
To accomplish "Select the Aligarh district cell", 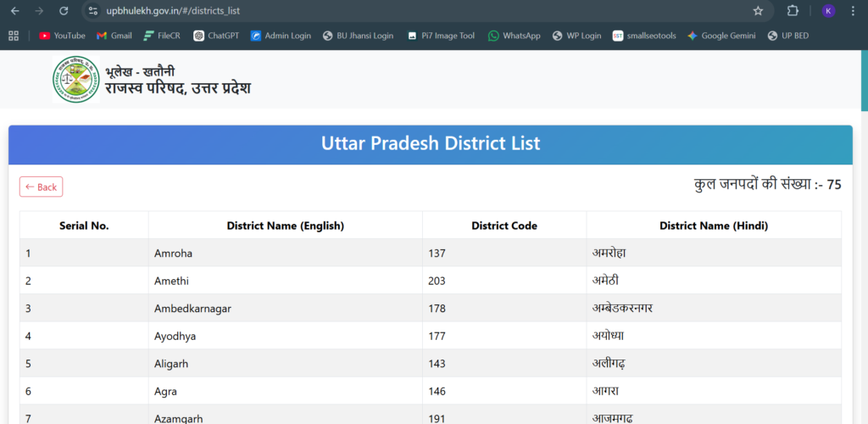I will [x=285, y=364].
